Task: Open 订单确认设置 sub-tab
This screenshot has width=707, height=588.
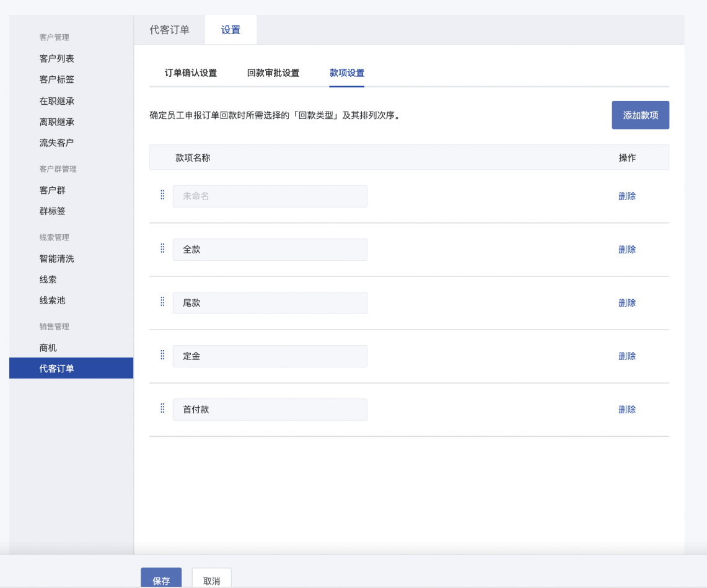Action: [x=191, y=73]
